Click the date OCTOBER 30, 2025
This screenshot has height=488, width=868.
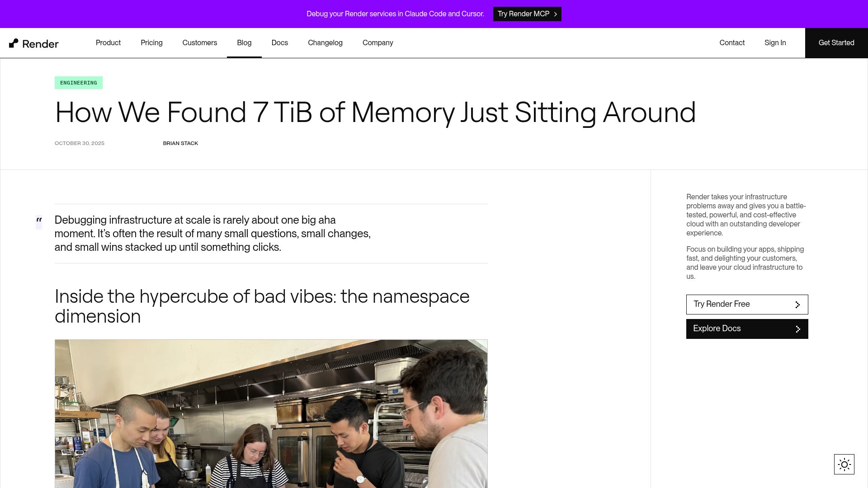(80, 143)
